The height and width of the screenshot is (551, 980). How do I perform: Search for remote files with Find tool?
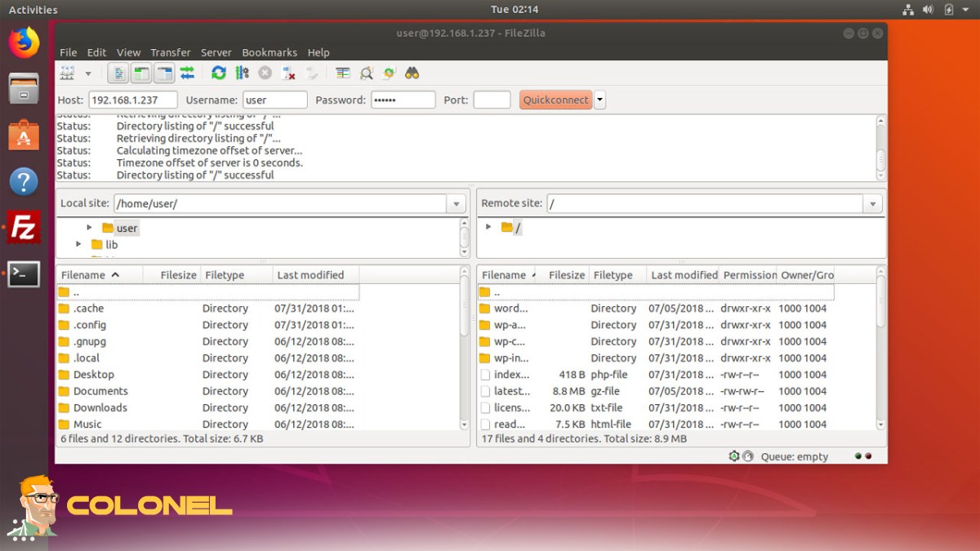coord(412,73)
